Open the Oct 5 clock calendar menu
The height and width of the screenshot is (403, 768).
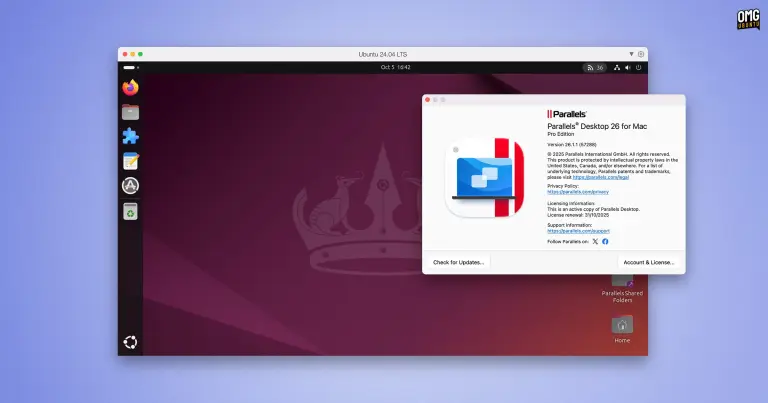[x=395, y=67]
